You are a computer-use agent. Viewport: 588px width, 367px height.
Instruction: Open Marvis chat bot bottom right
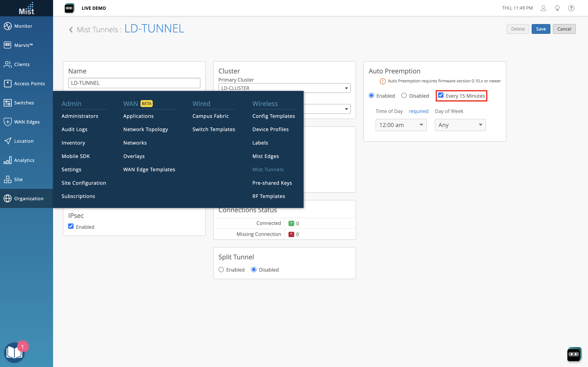pyautogui.click(x=574, y=354)
